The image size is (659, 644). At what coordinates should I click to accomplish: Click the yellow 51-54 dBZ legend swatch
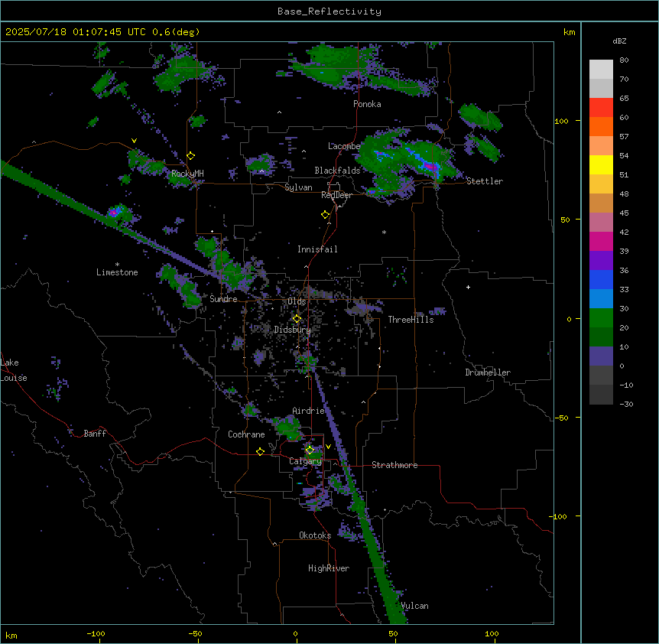[x=601, y=164]
